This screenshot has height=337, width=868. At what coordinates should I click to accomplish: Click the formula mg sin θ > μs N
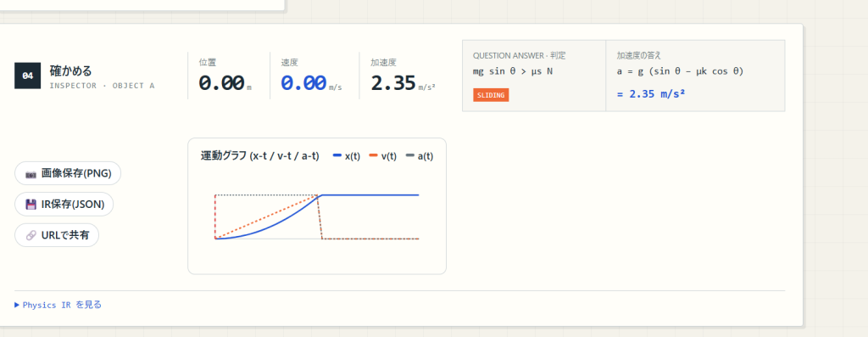click(x=513, y=71)
